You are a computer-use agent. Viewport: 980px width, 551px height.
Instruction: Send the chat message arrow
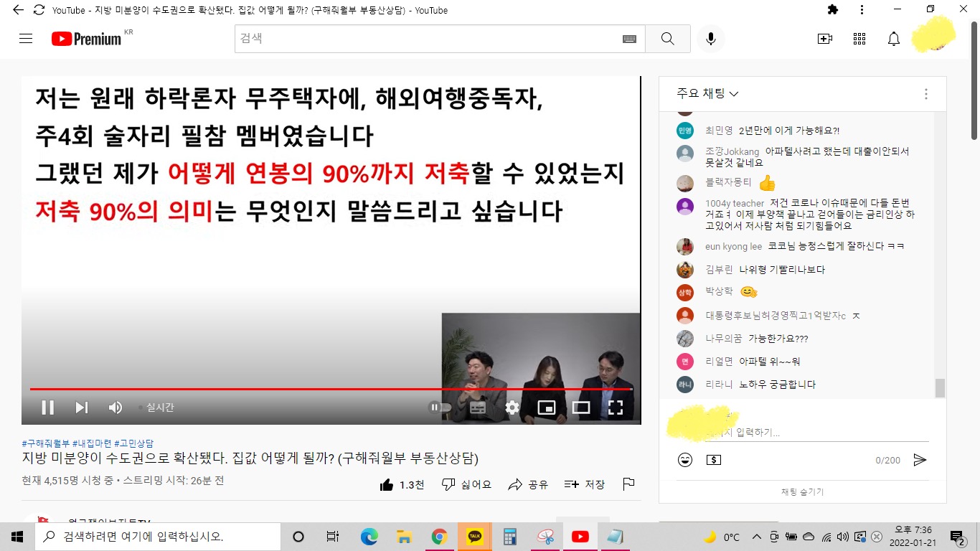(920, 460)
